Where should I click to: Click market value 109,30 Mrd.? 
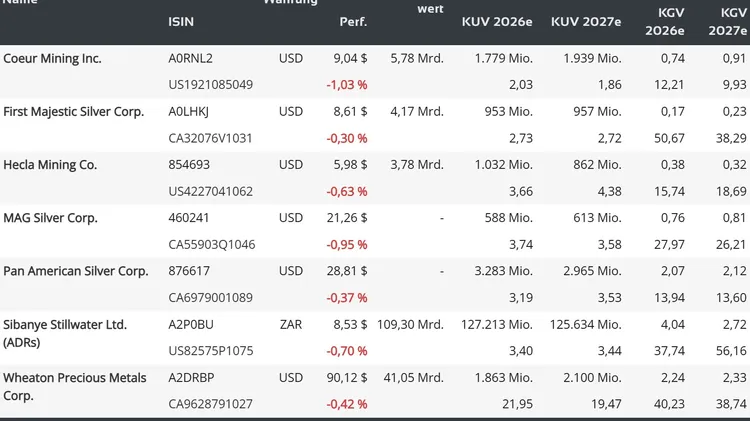click(x=410, y=324)
